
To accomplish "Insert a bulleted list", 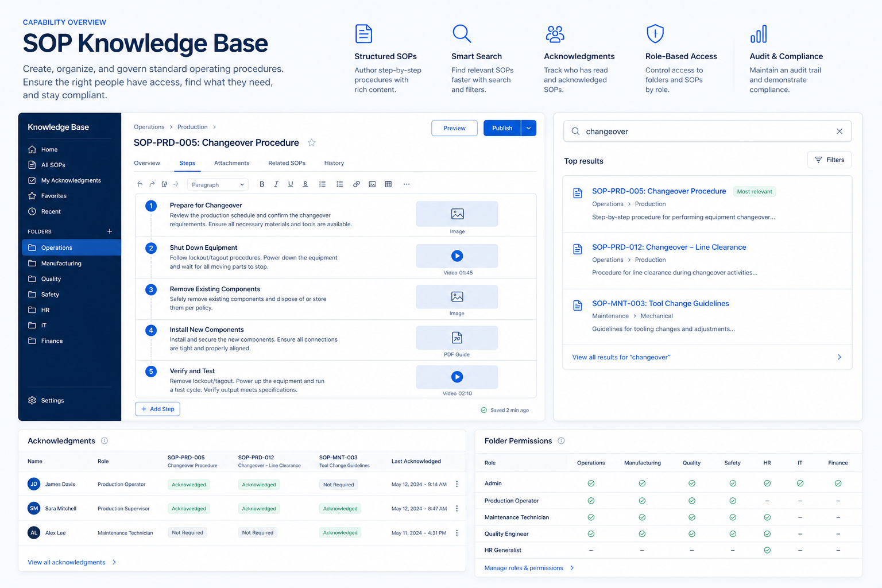I will [x=322, y=184].
